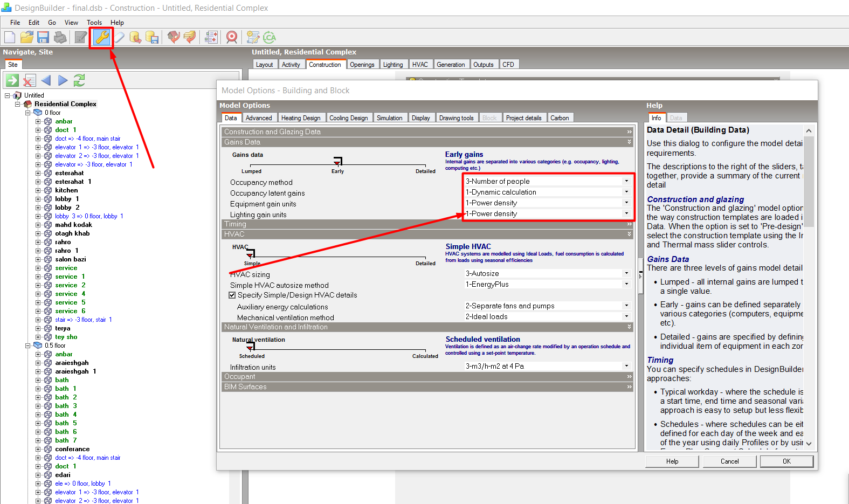The width and height of the screenshot is (849, 504).
Task: Open the LCA analysis icon
Action: pyautogui.click(x=269, y=37)
